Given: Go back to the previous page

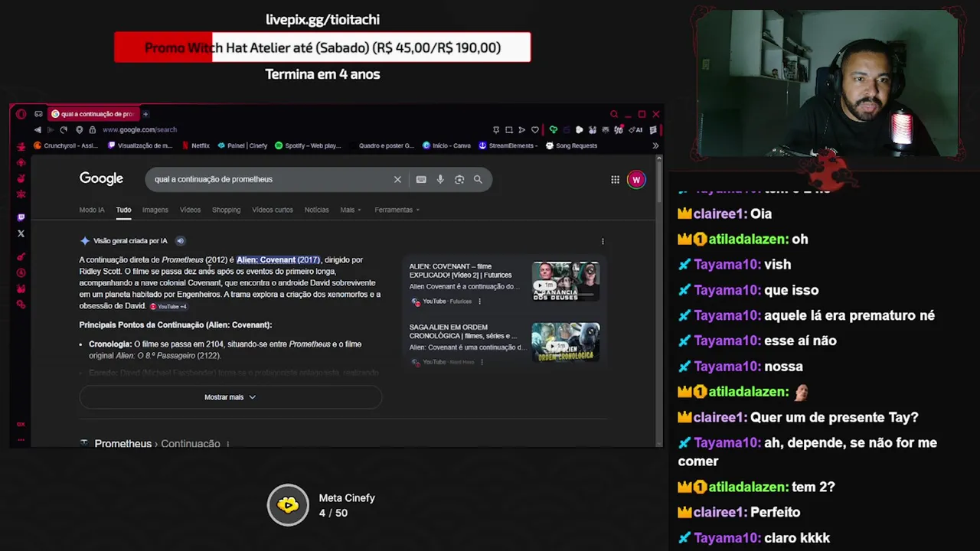Looking at the screenshot, I should pyautogui.click(x=38, y=130).
